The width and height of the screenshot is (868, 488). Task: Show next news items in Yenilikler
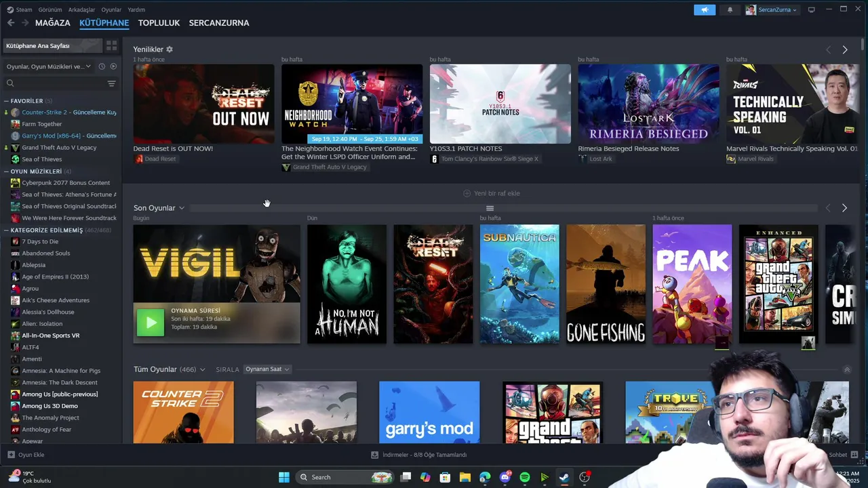[x=844, y=50]
